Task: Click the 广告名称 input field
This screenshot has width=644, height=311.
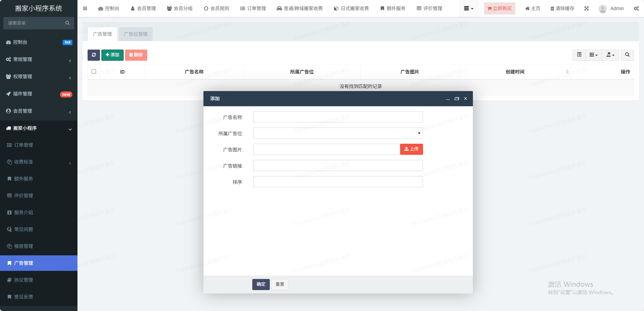Action: [338, 117]
